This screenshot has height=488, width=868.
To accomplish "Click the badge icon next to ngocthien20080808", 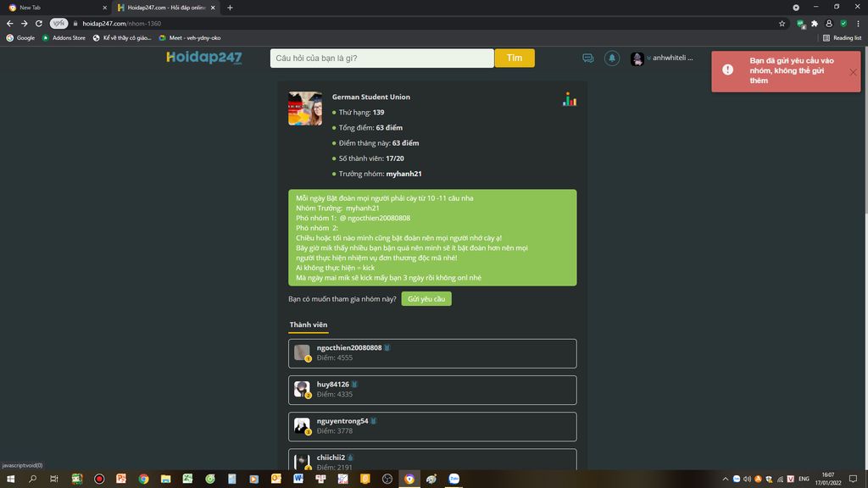I will pos(387,347).
